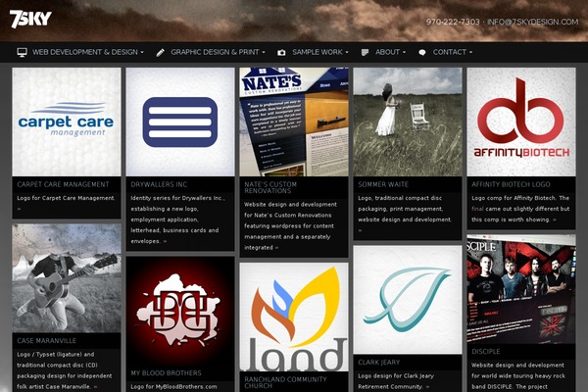Open Clark Jeary leaf logo thumbnail
Image resolution: width=588 pixels, height=392 pixels.
408,300
